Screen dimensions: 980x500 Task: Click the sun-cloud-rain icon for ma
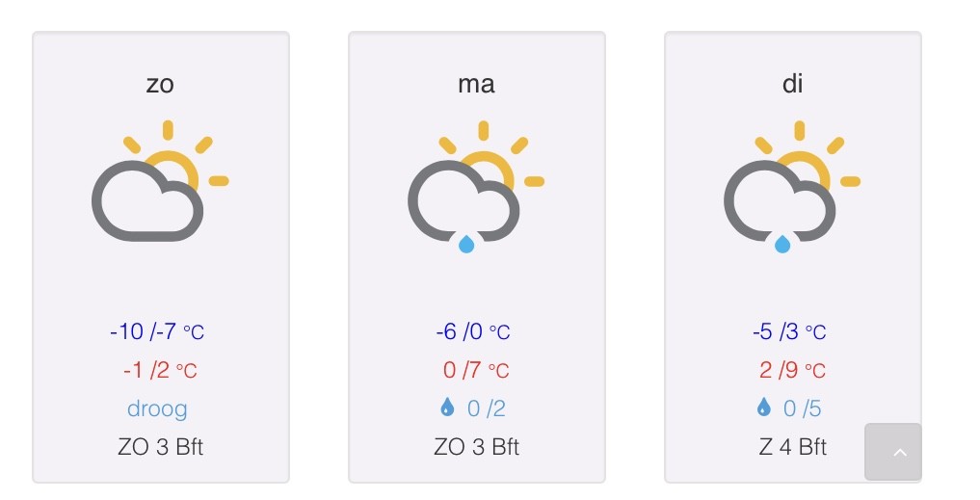pos(476,187)
